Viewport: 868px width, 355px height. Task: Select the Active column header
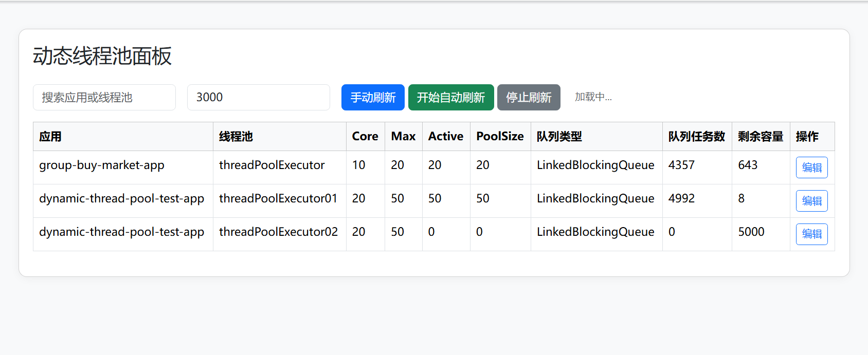(x=446, y=137)
